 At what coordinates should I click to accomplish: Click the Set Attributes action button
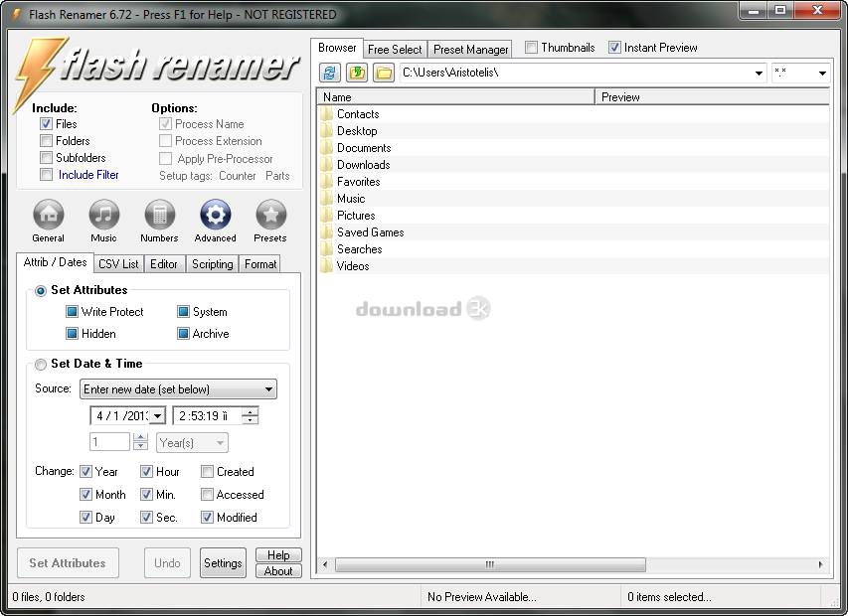(x=68, y=563)
